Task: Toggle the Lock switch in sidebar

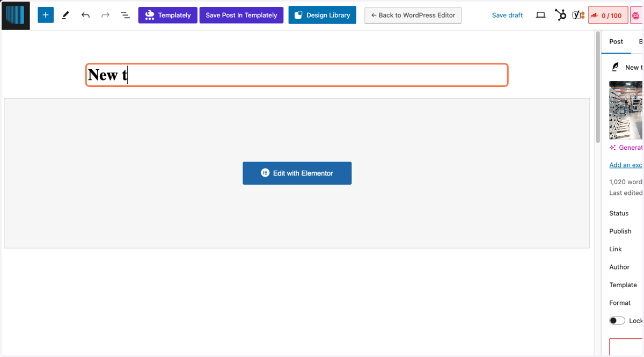Action: (617, 320)
